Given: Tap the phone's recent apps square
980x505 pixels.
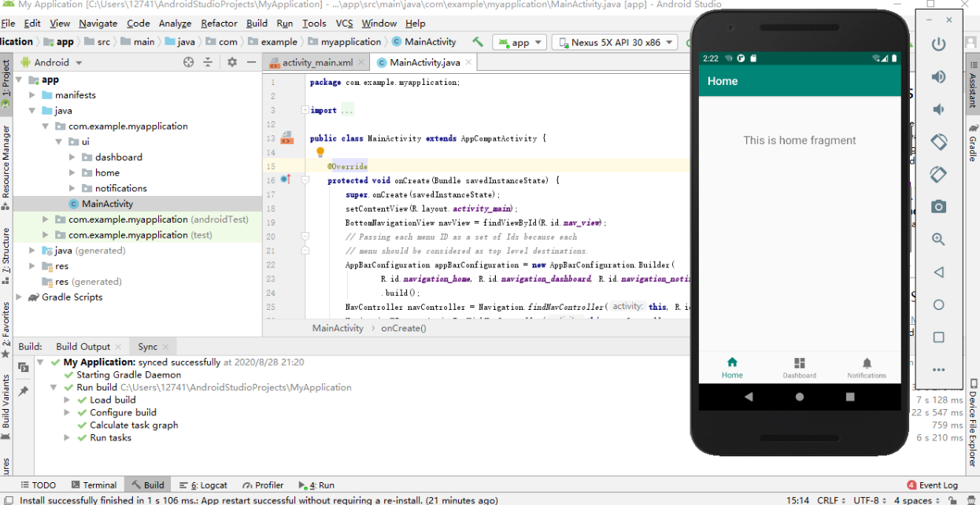Looking at the screenshot, I should click(x=850, y=397).
